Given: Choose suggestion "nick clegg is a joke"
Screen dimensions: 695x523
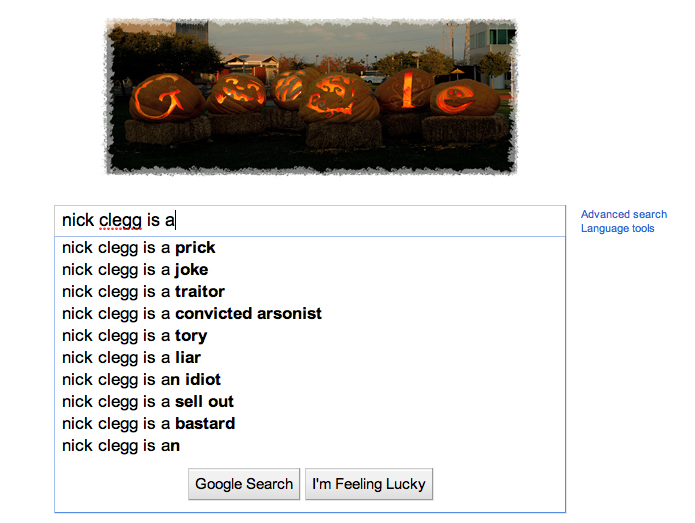Looking at the screenshot, I should [x=135, y=270].
